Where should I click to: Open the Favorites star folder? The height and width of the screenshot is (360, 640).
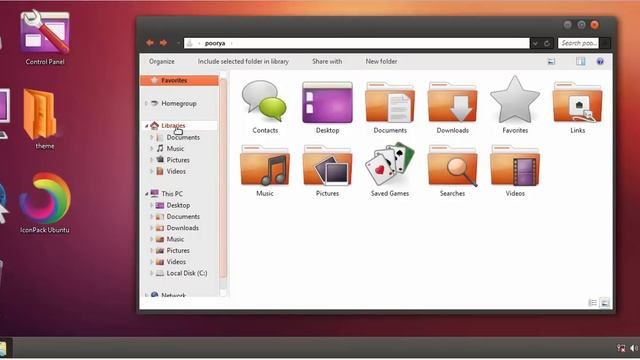pyautogui.click(x=515, y=100)
